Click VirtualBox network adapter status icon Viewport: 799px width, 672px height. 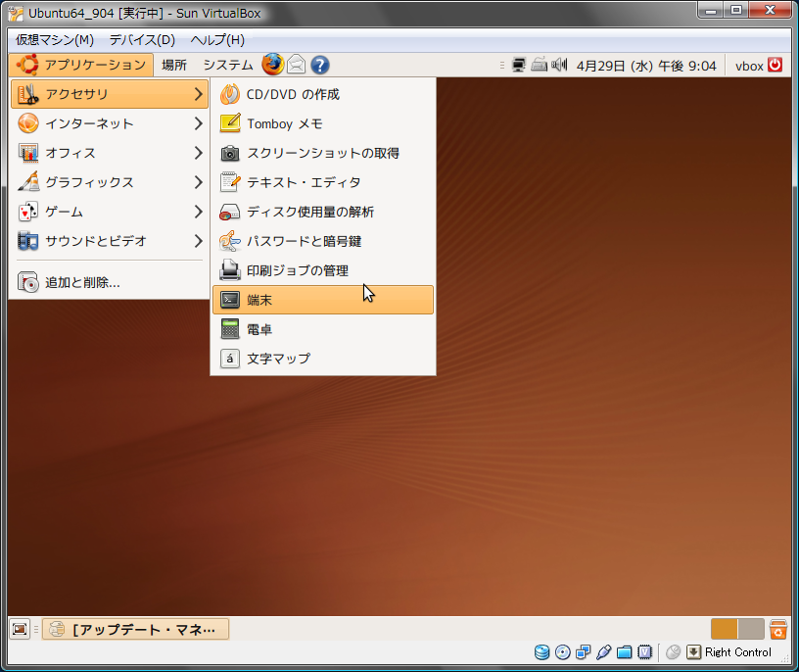583,652
